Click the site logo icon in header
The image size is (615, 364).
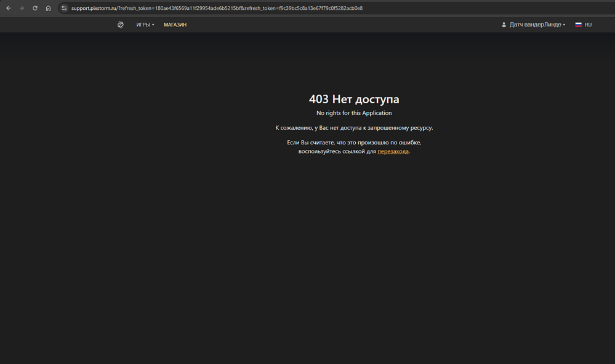(x=121, y=25)
